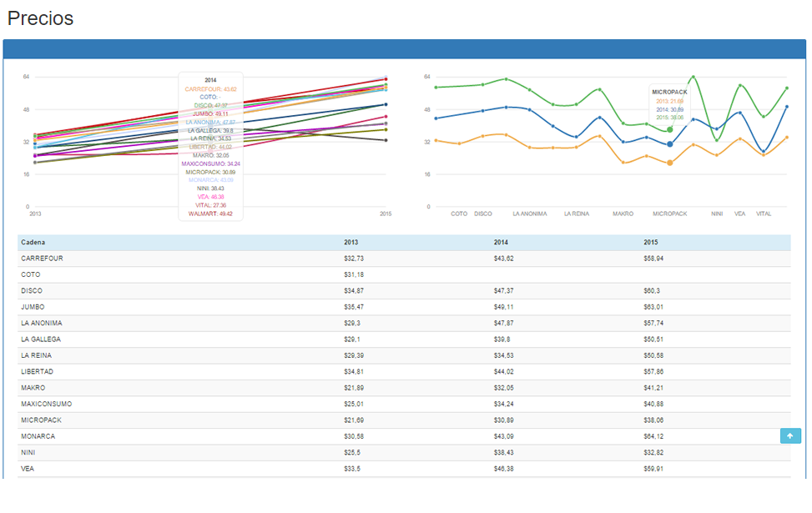The image size is (812, 513).
Task: Click the VEA label on right chart axis
Action: [x=740, y=214]
